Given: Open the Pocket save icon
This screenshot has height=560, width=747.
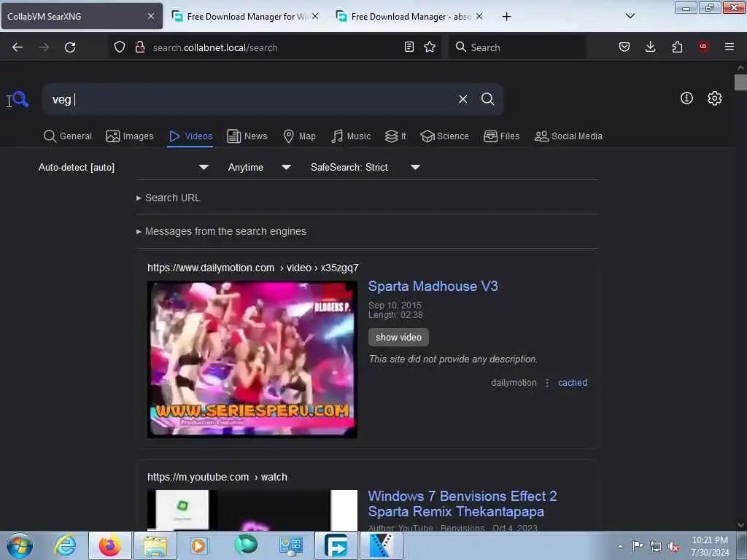Looking at the screenshot, I should 624,47.
